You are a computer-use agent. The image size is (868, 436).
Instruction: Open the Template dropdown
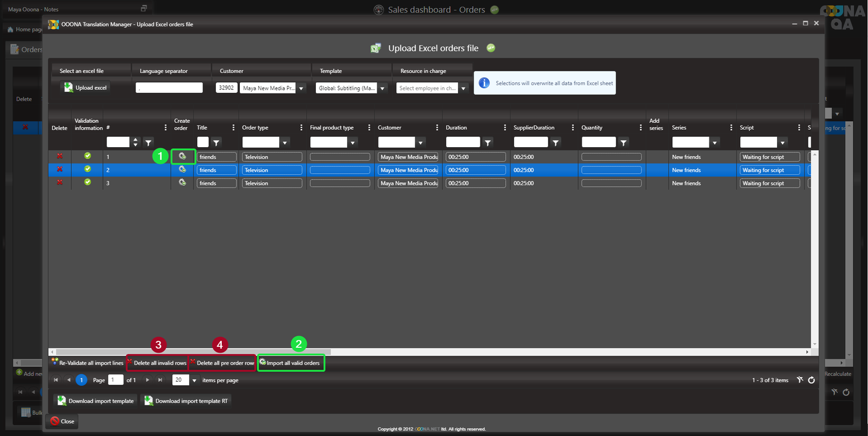point(382,88)
